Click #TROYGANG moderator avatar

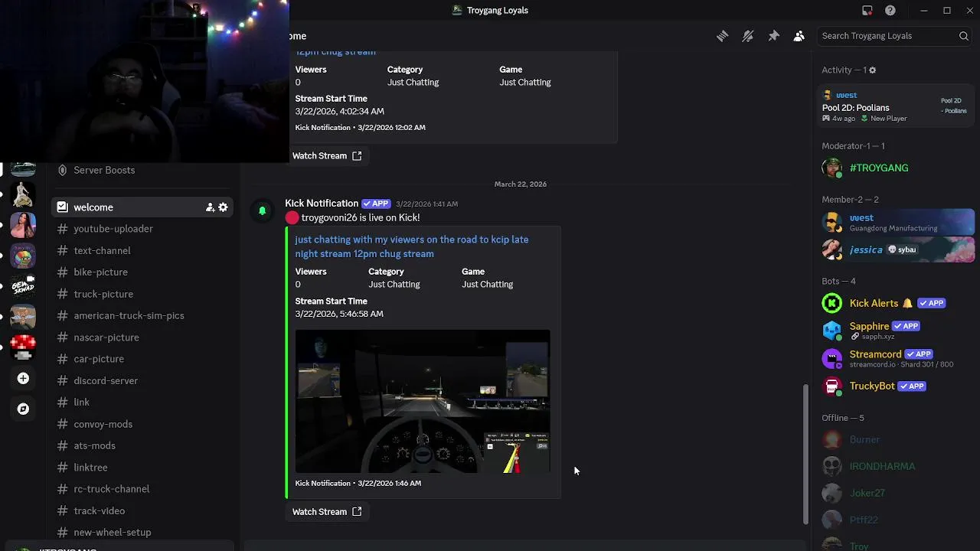point(832,168)
